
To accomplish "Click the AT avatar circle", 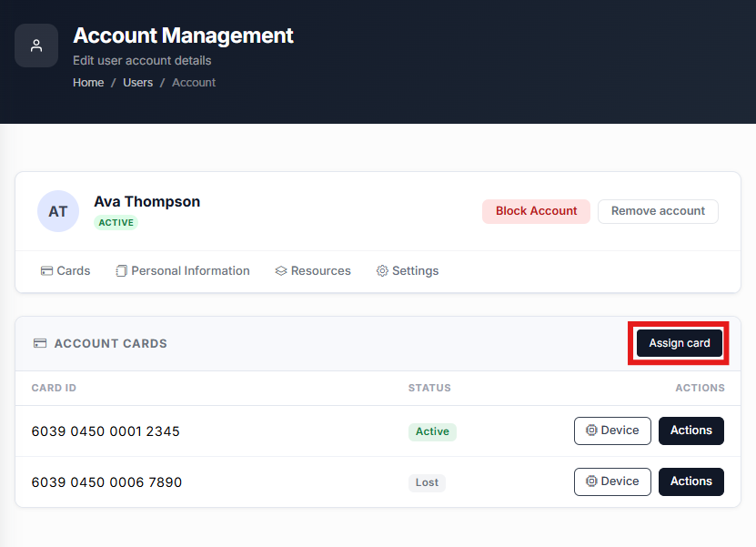I will click(58, 211).
